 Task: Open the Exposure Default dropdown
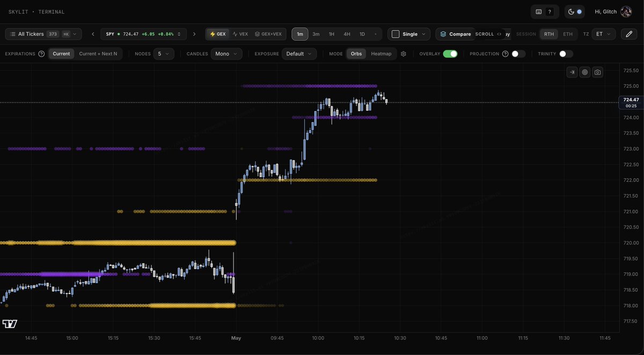(x=299, y=54)
